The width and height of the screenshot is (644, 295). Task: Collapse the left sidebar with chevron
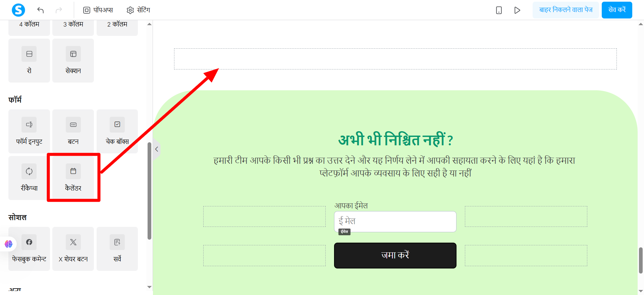(x=157, y=149)
